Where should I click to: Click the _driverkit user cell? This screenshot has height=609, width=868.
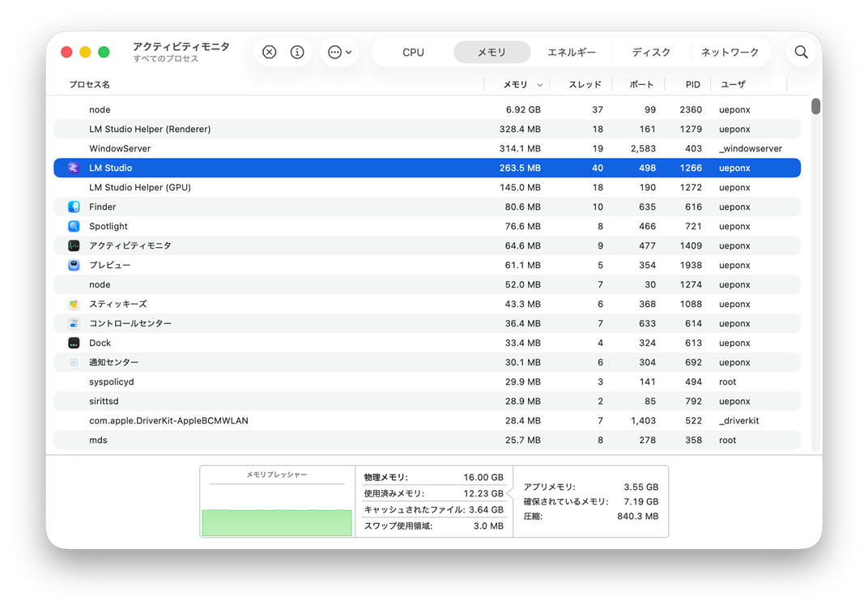pos(738,420)
